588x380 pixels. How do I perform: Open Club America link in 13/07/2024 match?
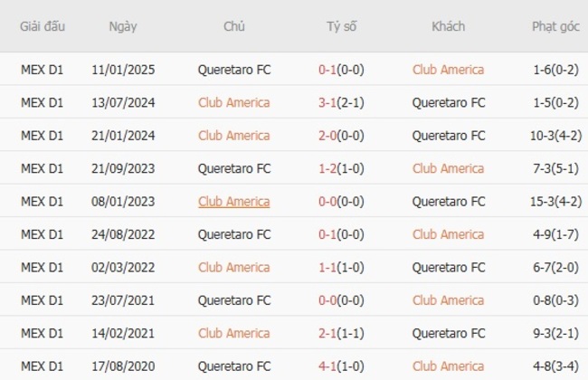click(x=233, y=102)
